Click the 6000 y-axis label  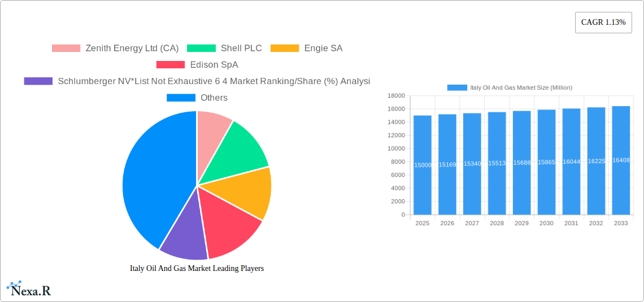(x=398, y=175)
